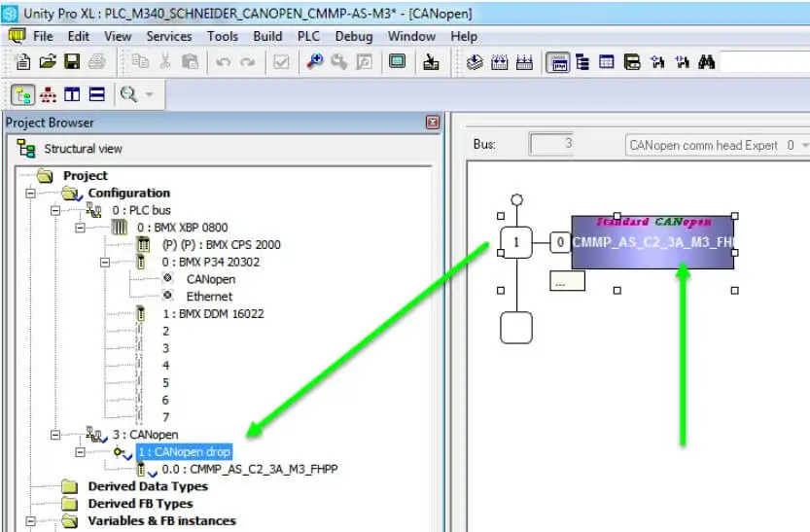This screenshot has width=810, height=532.
Task: Click the stacked layers download icon
Action: coord(475,62)
